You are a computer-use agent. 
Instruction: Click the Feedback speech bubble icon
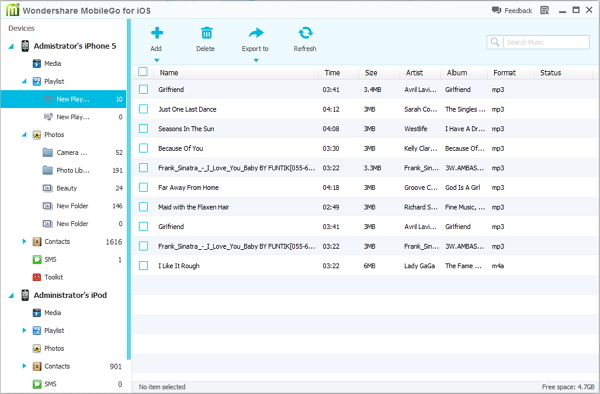coord(496,10)
